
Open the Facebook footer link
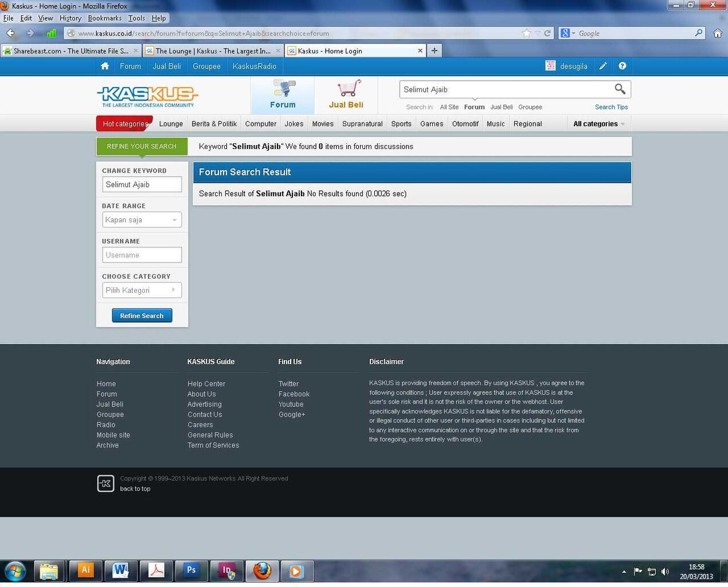(x=294, y=394)
